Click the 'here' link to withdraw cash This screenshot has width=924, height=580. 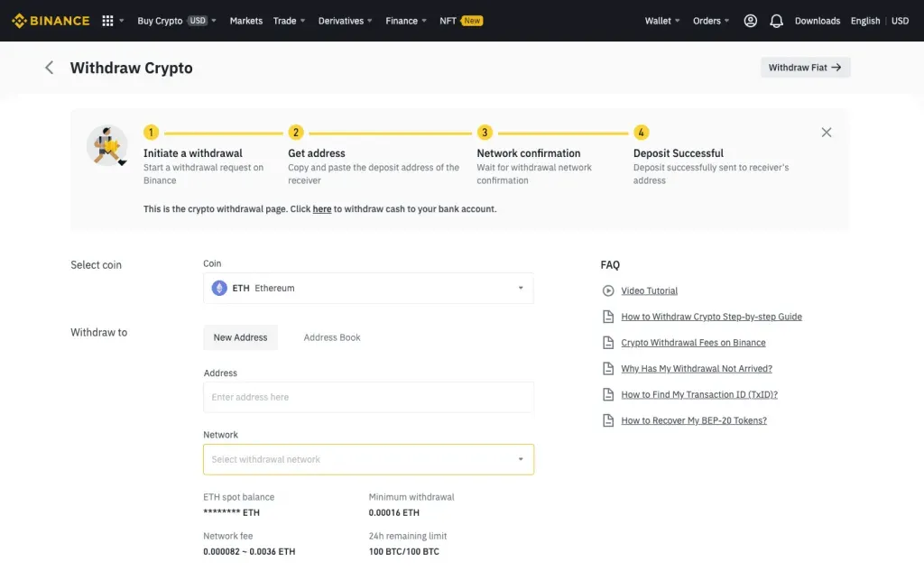click(x=322, y=209)
